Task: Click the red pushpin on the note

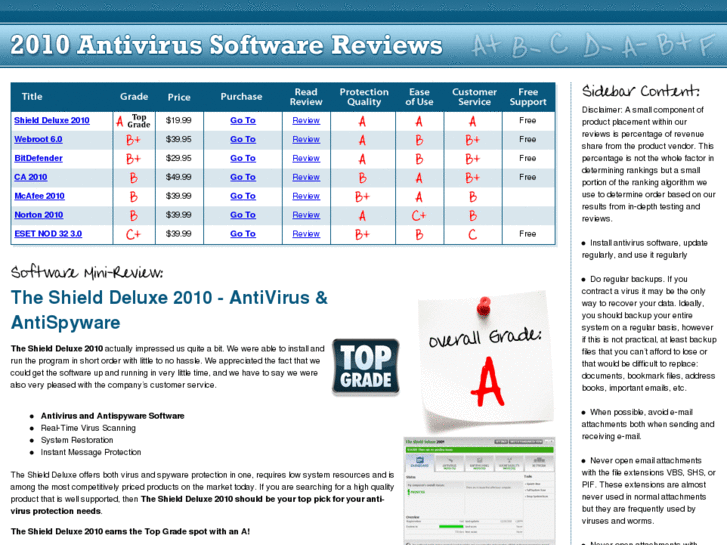Action: tap(484, 306)
